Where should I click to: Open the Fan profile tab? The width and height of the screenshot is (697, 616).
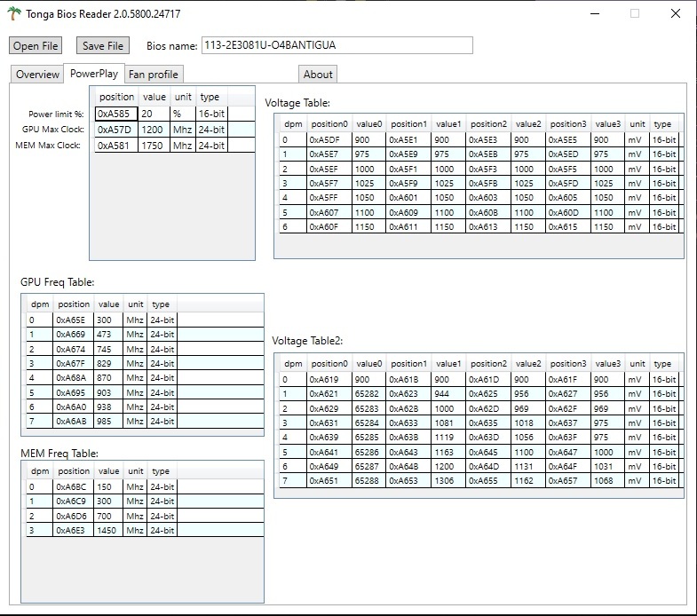coord(154,75)
